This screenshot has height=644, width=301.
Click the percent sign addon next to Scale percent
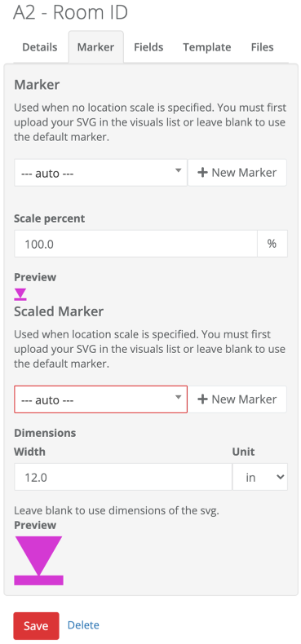(x=272, y=244)
